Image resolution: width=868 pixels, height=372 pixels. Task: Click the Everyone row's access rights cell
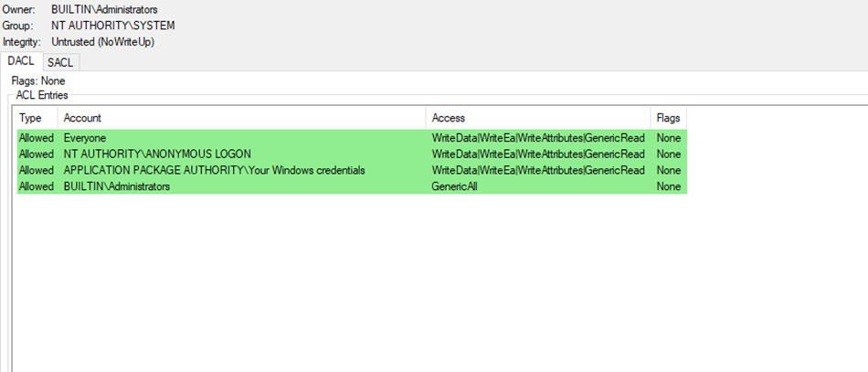(538, 138)
